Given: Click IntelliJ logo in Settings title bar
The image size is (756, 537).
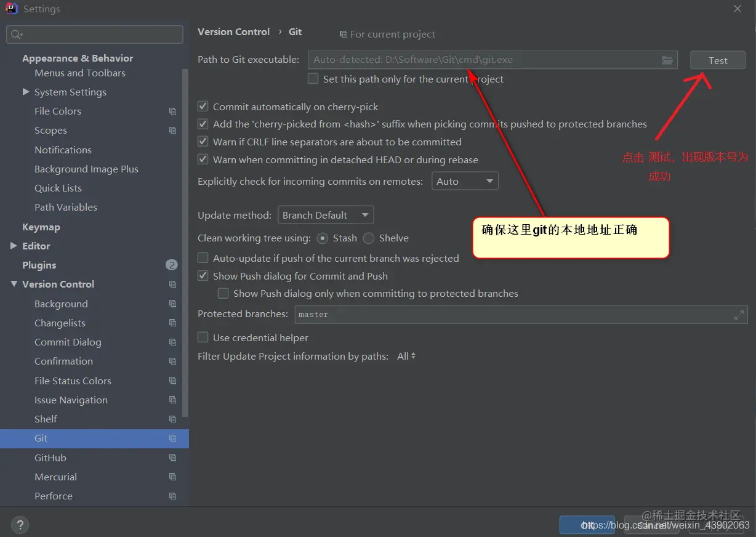Looking at the screenshot, I should [x=11, y=9].
